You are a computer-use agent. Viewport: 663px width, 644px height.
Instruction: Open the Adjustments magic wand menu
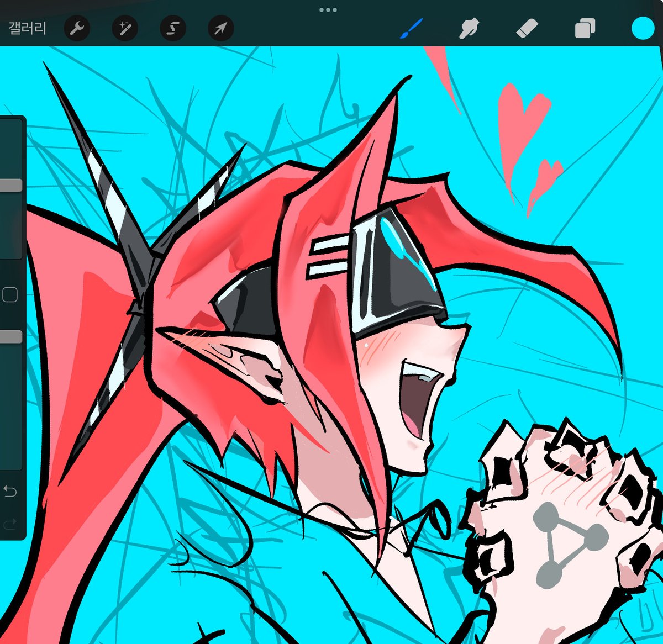(x=125, y=29)
